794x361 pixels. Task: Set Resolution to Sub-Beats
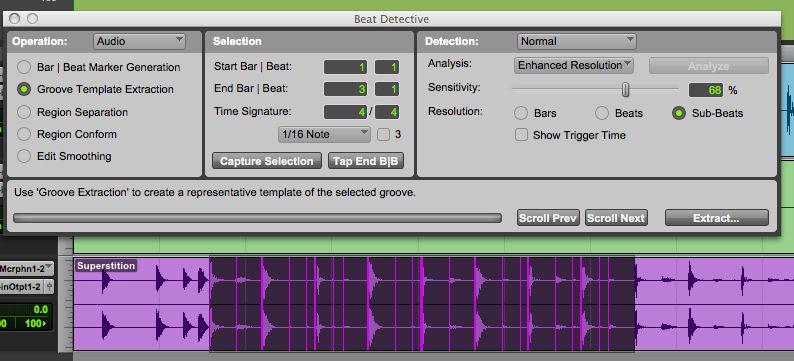(x=679, y=113)
